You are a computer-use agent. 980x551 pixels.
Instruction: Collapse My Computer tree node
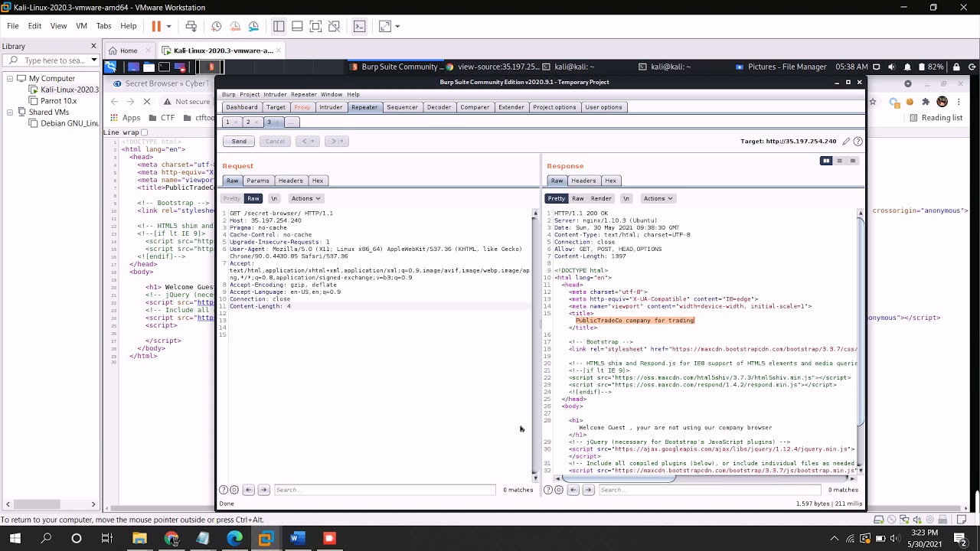pos(11,78)
